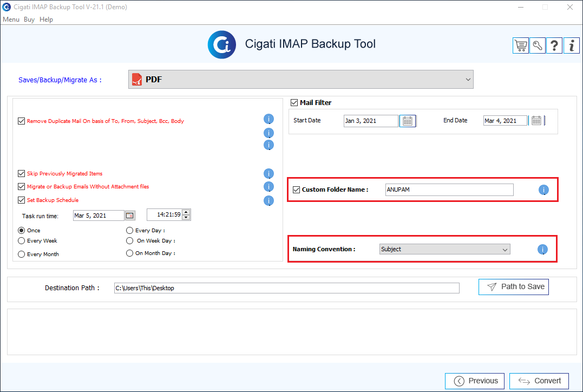583x392 pixels.
Task: Click the Cigati logo in the header
Action: [x=221, y=44]
